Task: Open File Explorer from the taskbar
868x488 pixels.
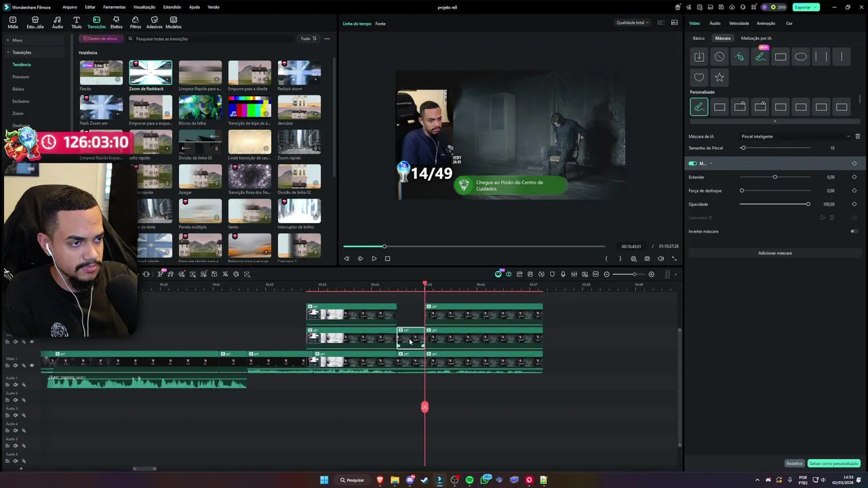Action: [x=395, y=480]
